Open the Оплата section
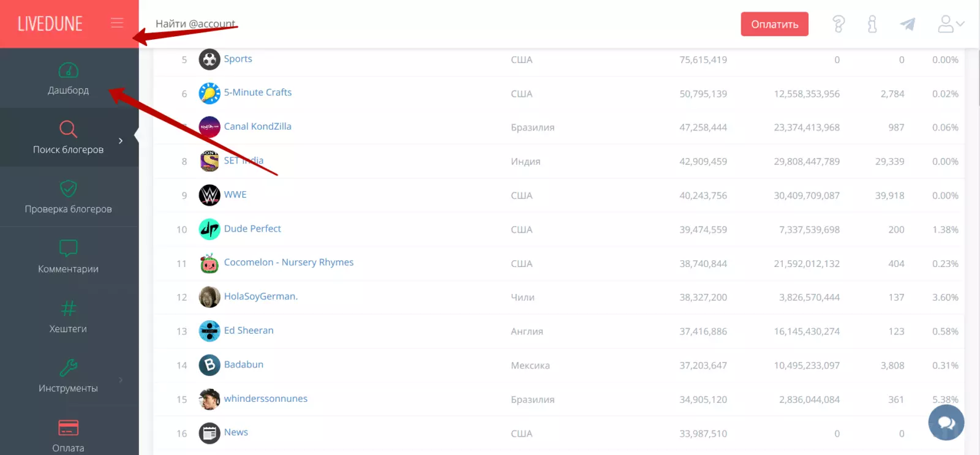The width and height of the screenshot is (980, 455). [69, 436]
